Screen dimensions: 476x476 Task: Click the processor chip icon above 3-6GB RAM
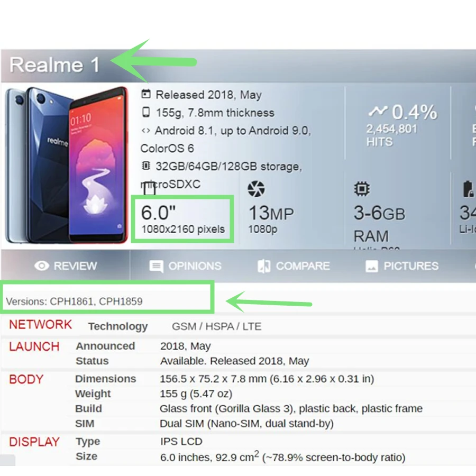click(x=362, y=189)
